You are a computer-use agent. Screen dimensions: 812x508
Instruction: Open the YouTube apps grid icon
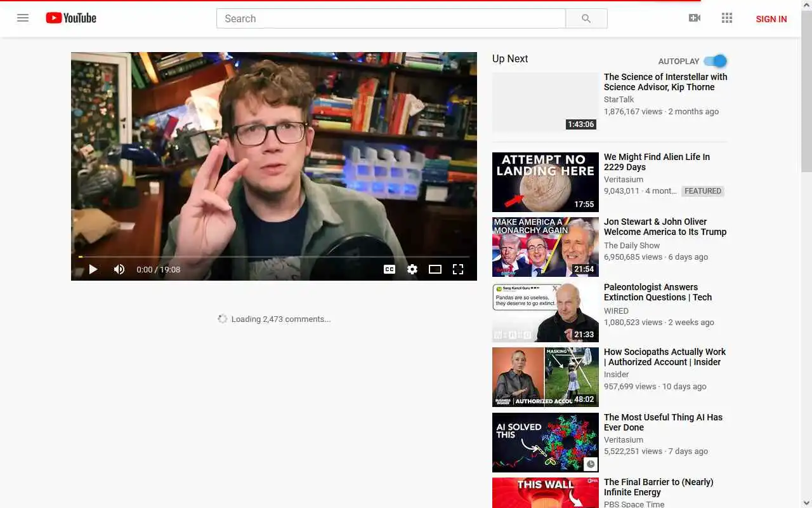[x=727, y=18]
